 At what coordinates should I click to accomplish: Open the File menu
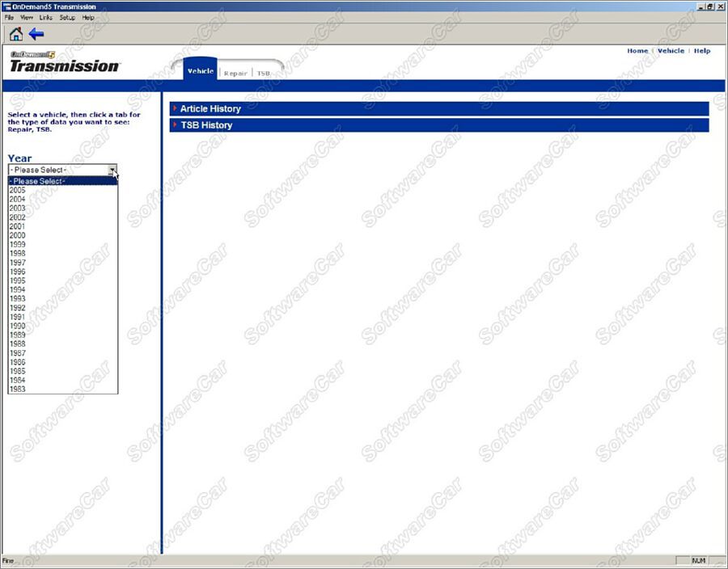[x=9, y=17]
